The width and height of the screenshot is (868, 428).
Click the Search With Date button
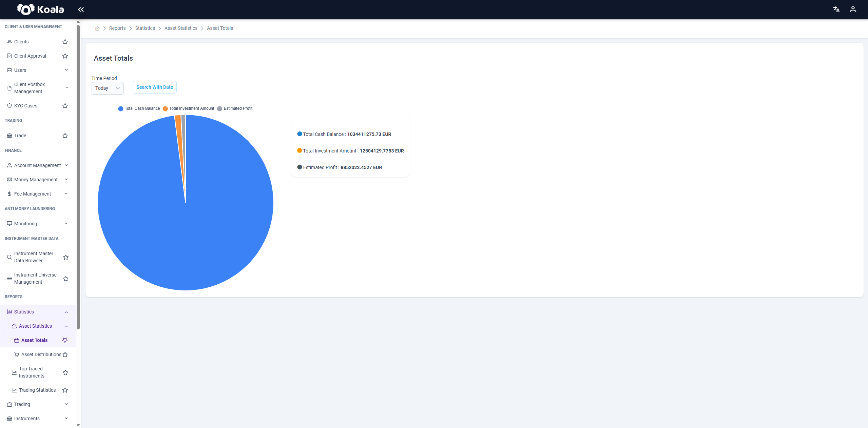(x=155, y=87)
